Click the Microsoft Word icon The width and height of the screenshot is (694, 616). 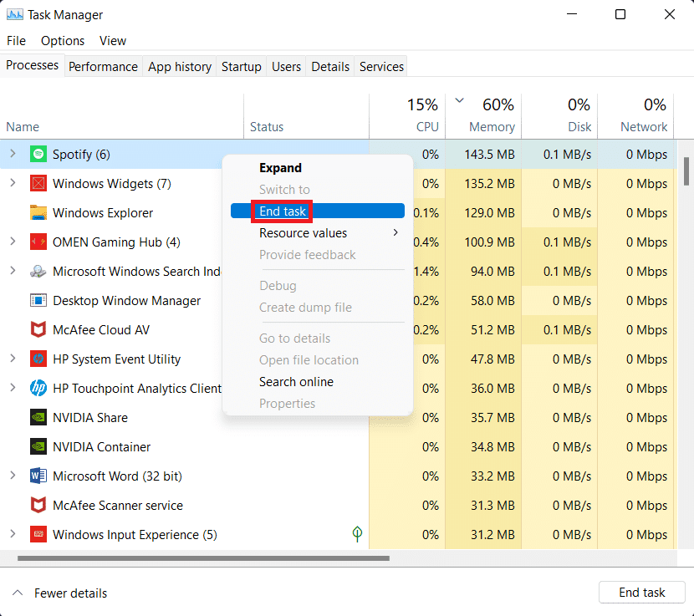38,476
